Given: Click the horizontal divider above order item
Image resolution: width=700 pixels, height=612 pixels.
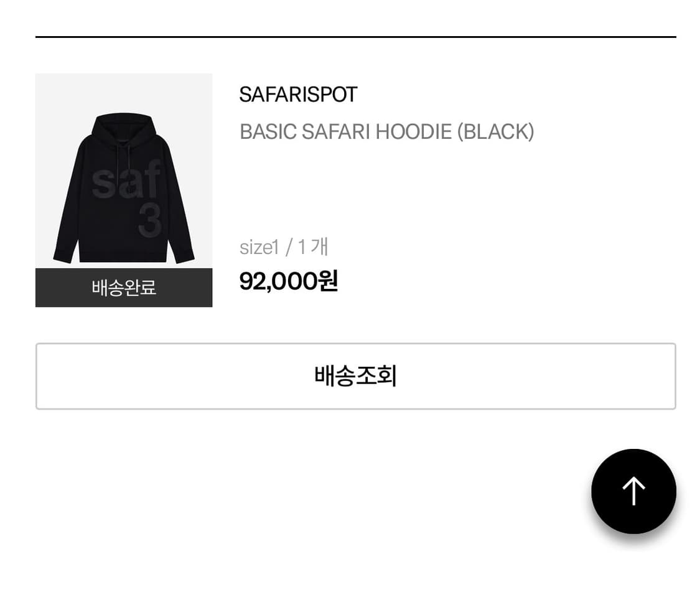Looking at the screenshot, I should coord(356,37).
